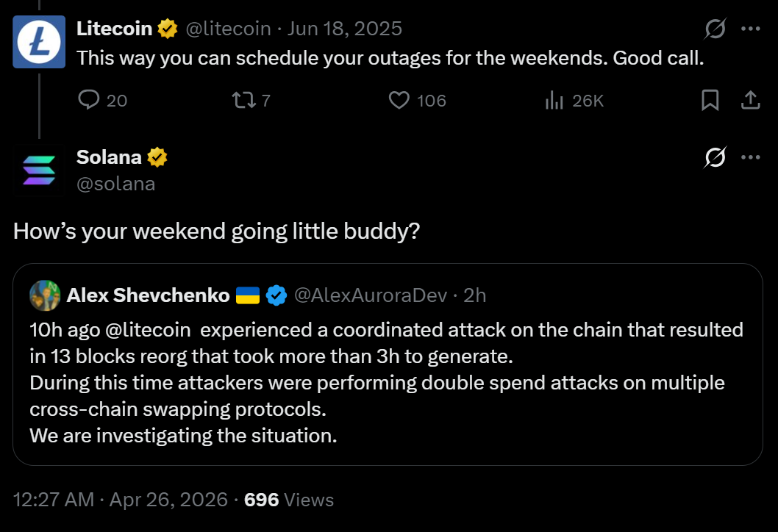Open more options on Solana's post
The height and width of the screenshot is (532, 778).
click(751, 157)
